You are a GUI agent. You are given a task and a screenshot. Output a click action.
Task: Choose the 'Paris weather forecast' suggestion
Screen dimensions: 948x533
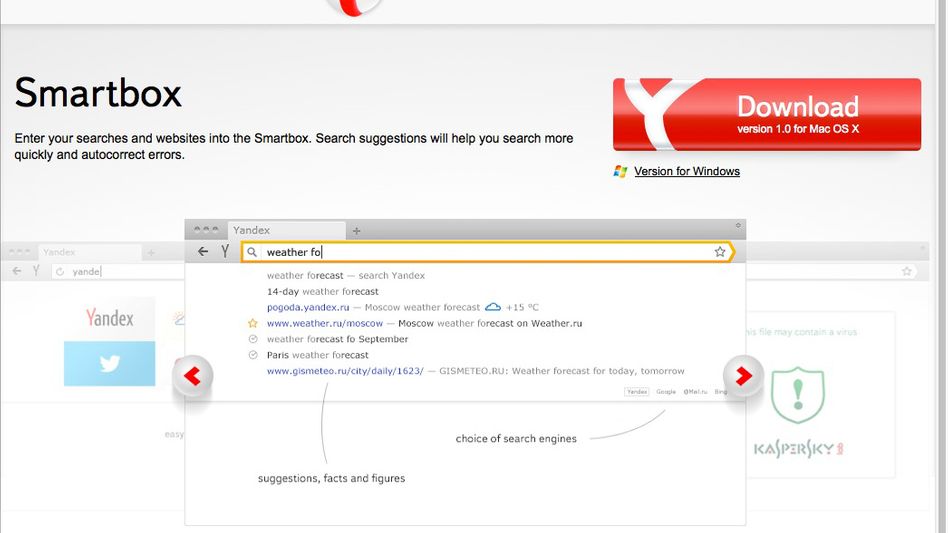(x=317, y=355)
